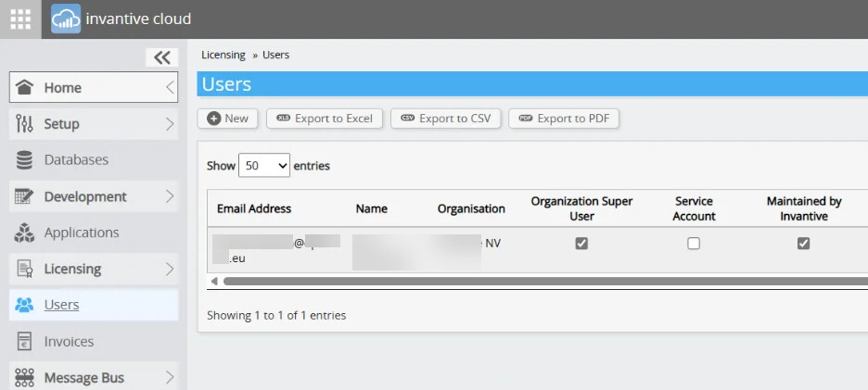This screenshot has width=868, height=390.
Task: Sort by Name column header
Action: (x=372, y=208)
